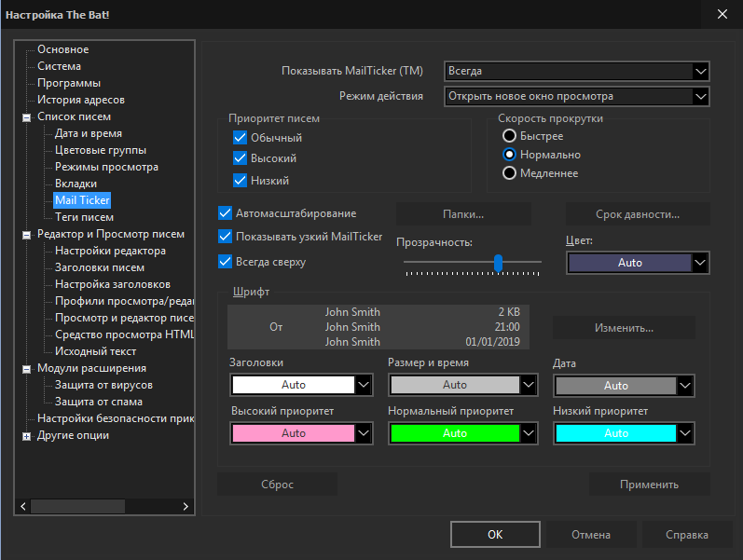Image resolution: width=743 pixels, height=560 pixels.
Task: Select Нормально scroll speed
Action: (x=509, y=155)
